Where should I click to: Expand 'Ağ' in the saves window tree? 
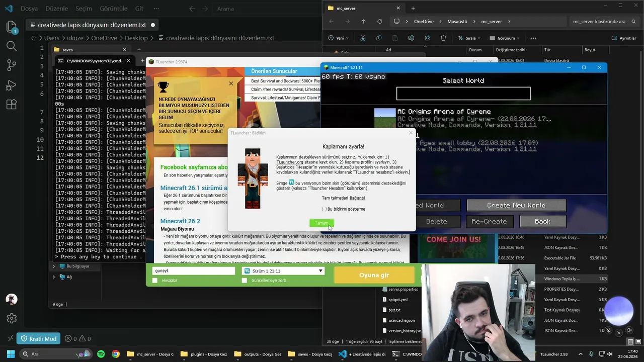click(54, 277)
